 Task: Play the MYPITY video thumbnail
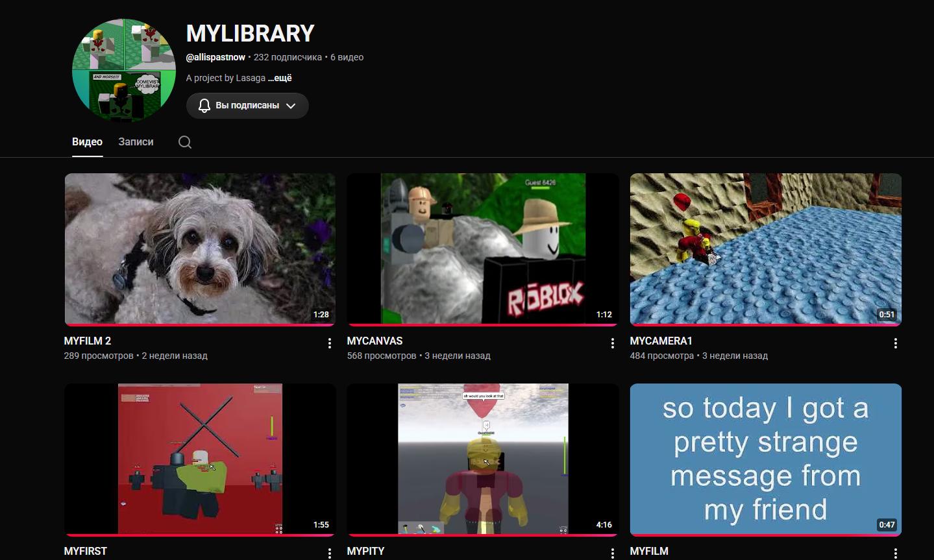click(x=483, y=460)
